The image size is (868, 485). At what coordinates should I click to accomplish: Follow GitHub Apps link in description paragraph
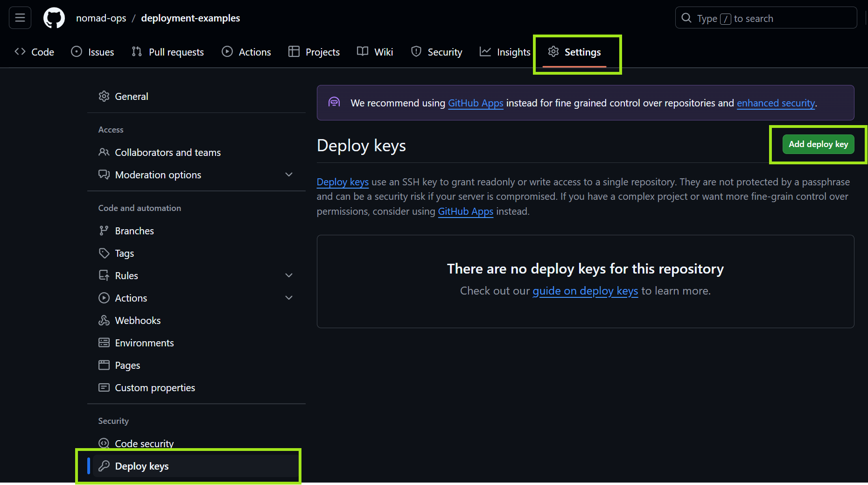click(x=465, y=211)
